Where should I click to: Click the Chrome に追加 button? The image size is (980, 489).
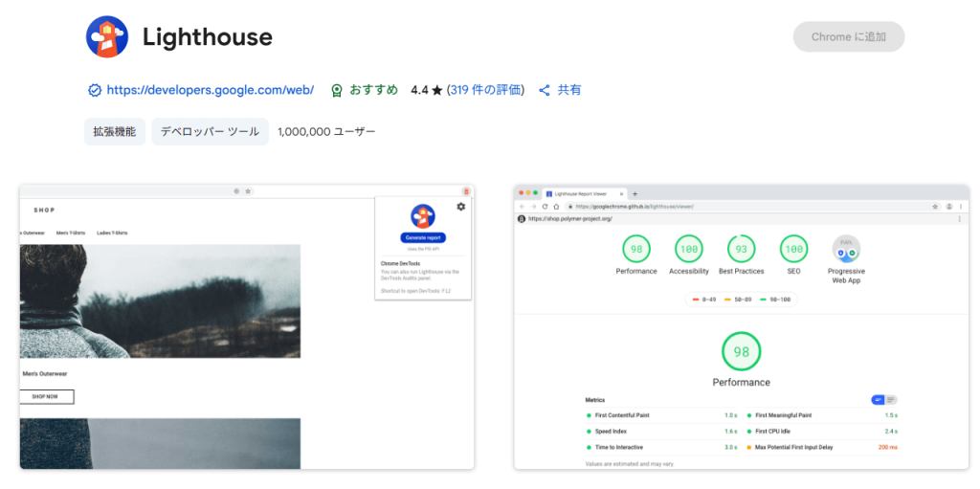849,37
